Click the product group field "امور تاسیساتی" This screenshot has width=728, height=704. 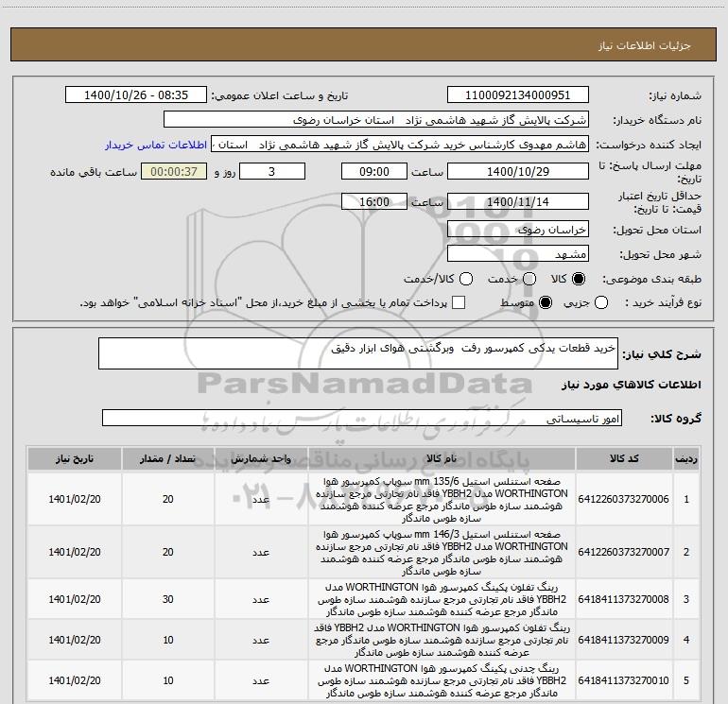(x=361, y=419)
